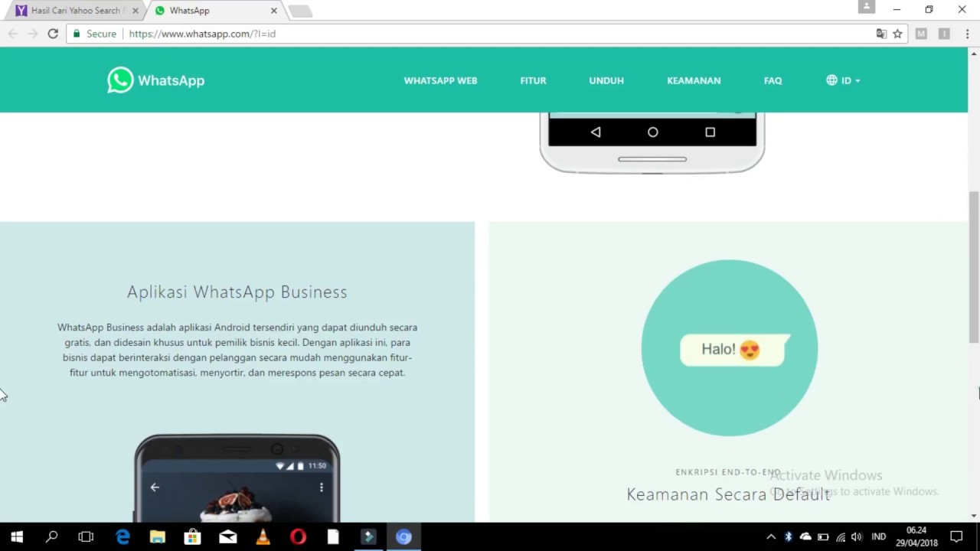Screen dimensions: 980x551
Task: Bookmark this page with the star icon
Action: 897,34
